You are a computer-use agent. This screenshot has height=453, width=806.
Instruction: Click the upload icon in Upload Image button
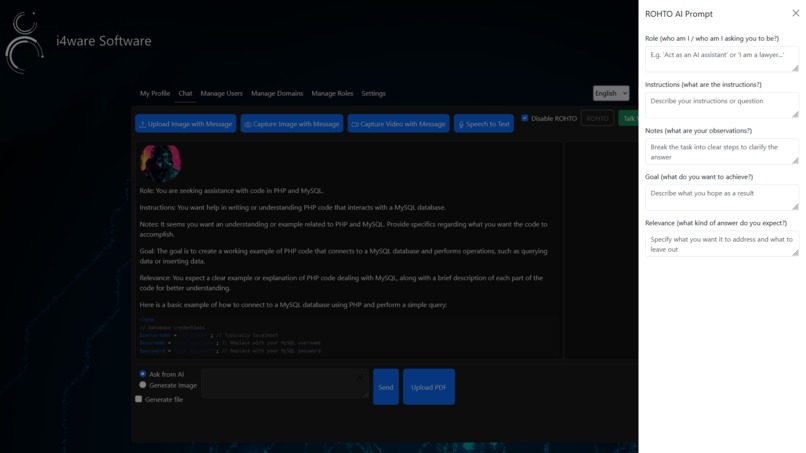point(143,124)
